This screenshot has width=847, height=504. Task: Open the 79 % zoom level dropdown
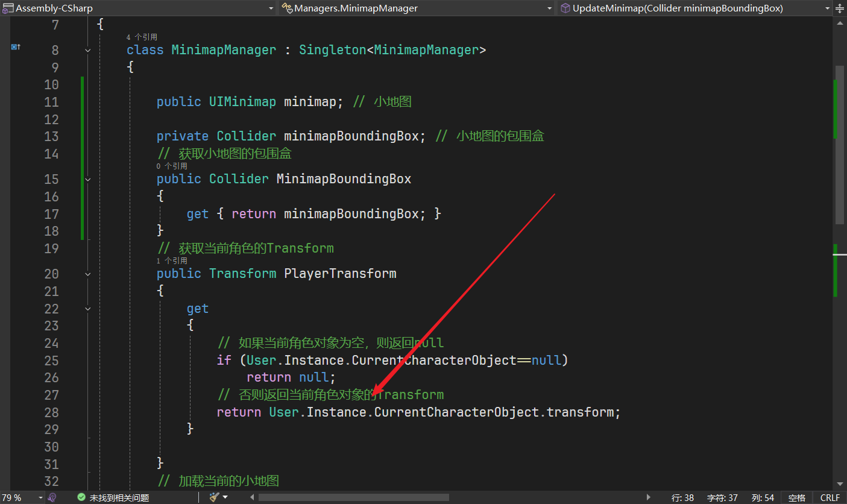pos(40,497)
